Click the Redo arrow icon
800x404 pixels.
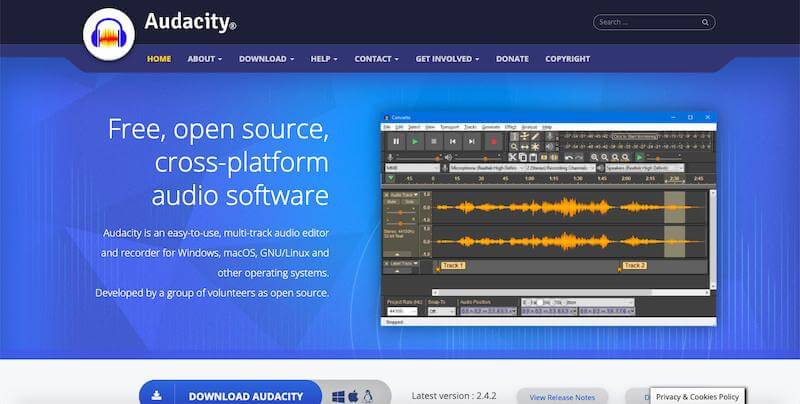(579, 157)
